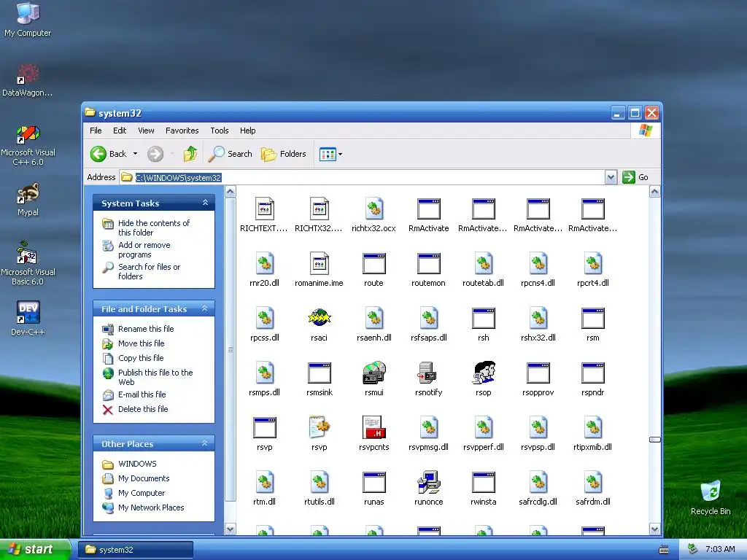Click the task pane scrollbar down arrow
The width and height of the screenshot is (747, 560).
pos(230,529)
